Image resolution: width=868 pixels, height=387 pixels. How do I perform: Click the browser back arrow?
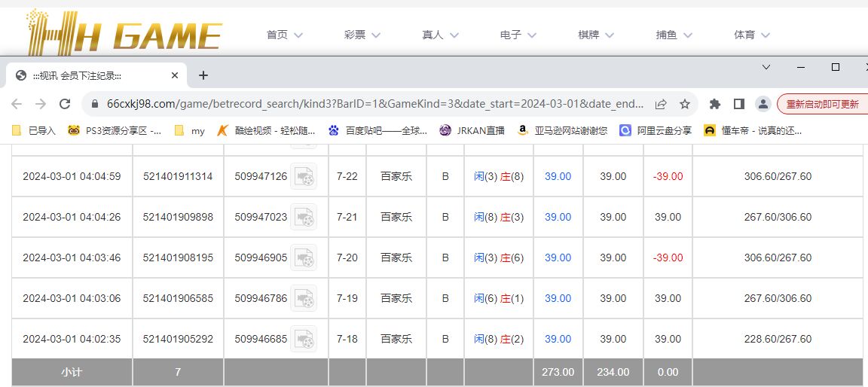(18, 104)
